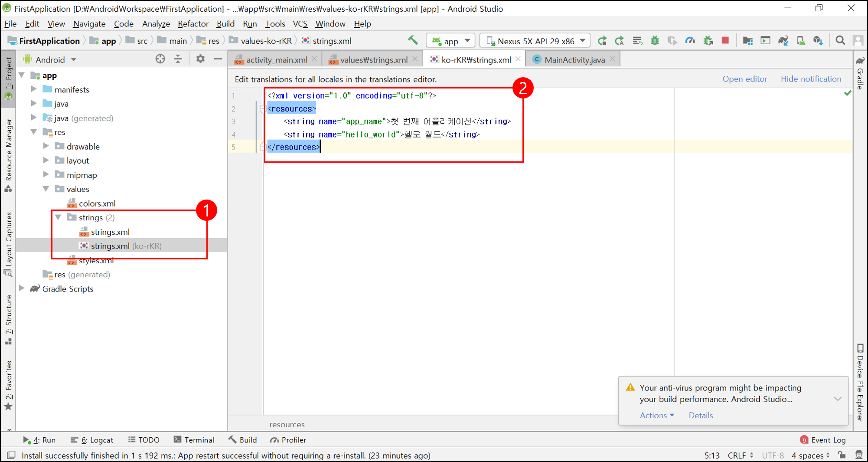Open the Logcat tool window
This screenshot has width=868, height=462.
[x=92, y=440]
